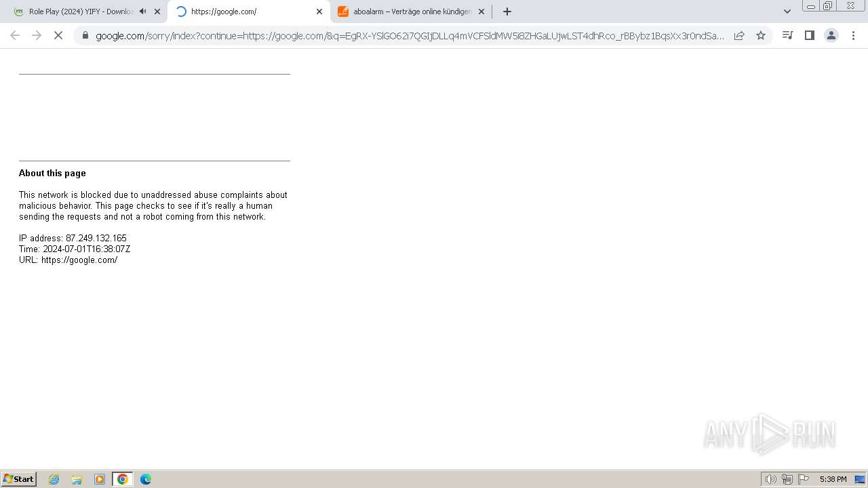Open volume speaker icon in system tray

[x=771, y=479]
